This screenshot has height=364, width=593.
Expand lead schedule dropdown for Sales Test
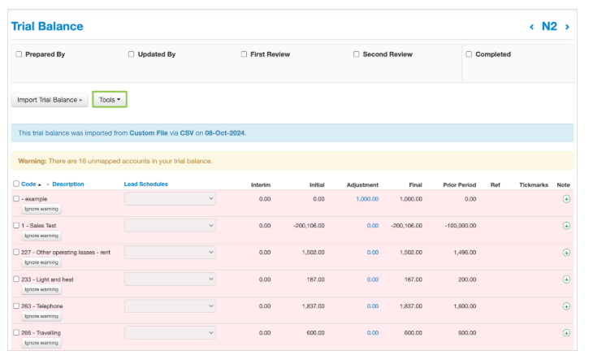tap(170, 226)
